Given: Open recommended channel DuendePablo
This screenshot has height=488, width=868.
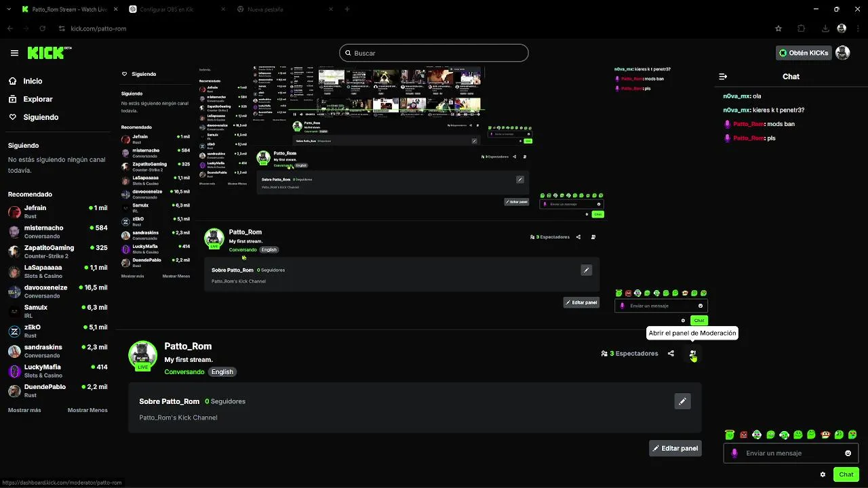Looking at the screenshot, I should (x=58, y=390).
